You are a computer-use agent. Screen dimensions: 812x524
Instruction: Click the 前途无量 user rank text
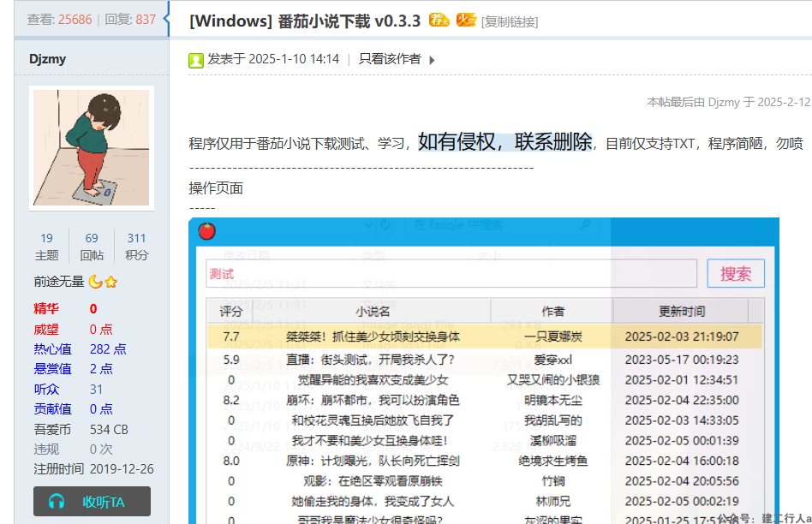[59, 282]
